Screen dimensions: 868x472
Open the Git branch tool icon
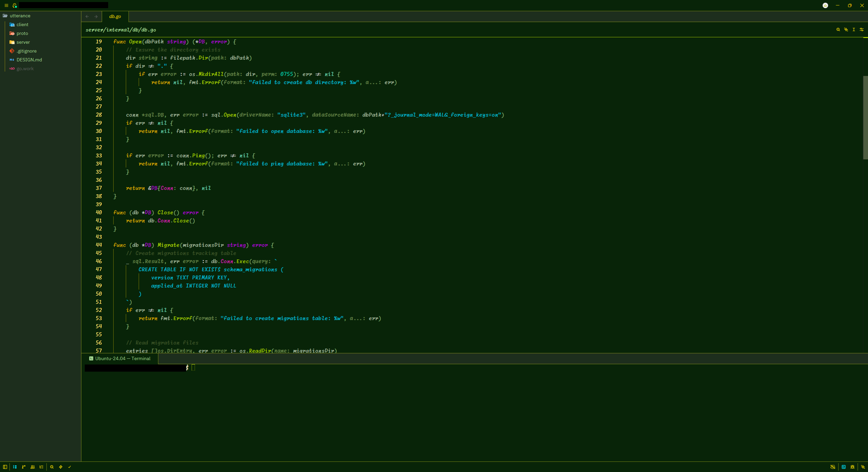(x=24, y=467)
